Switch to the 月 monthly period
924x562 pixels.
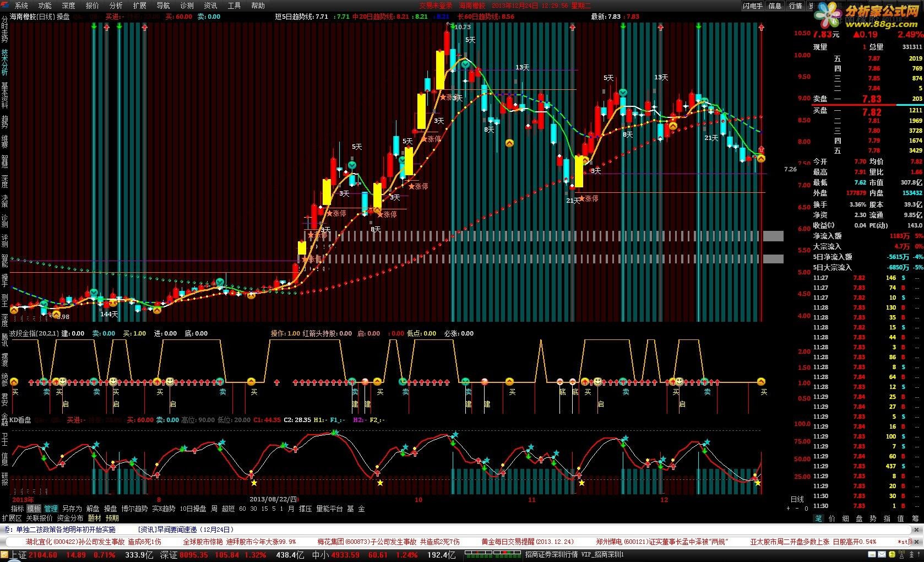tap(291, 509)
